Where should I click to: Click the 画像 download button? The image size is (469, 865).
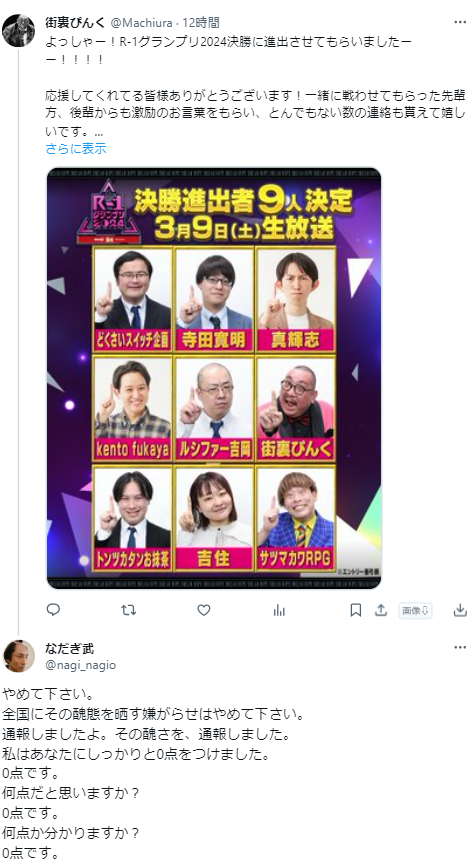click(x=415, y=610)
